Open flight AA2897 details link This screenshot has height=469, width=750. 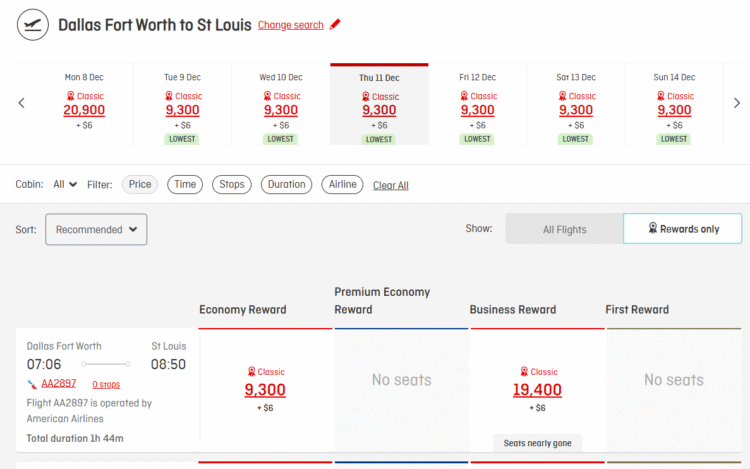click(x=58, y=383)
